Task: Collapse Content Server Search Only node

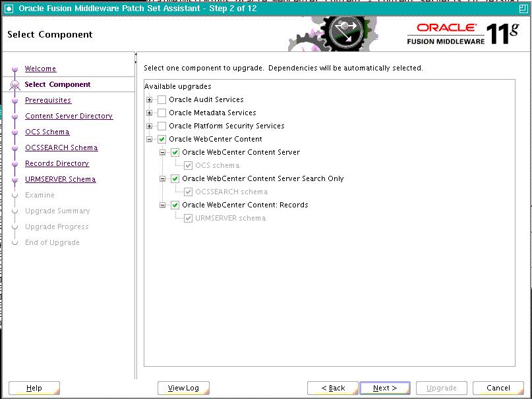Action: [x=163, y=178]
